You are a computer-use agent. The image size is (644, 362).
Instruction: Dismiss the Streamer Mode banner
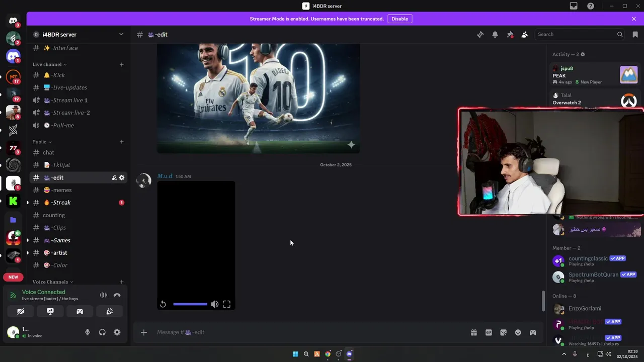pos(634,19)
